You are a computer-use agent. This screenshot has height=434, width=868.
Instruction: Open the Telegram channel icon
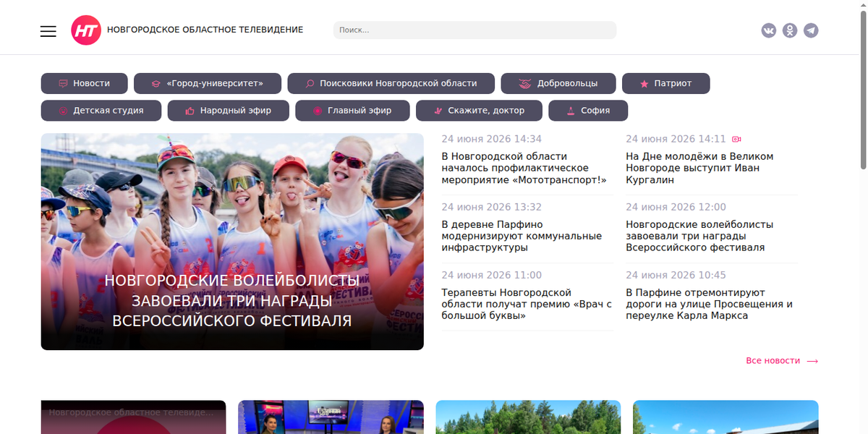pyautogui.click(x=811, y=30)
